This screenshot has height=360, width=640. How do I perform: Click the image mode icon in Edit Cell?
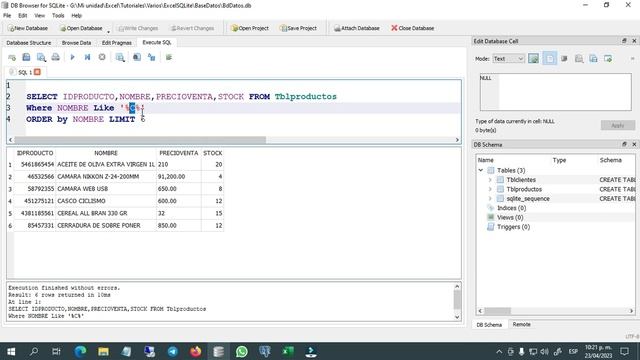click(x=533, y=58)
